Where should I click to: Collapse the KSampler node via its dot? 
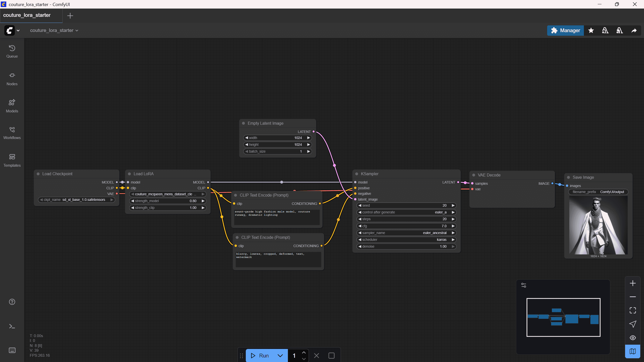(x=356, y=174)
